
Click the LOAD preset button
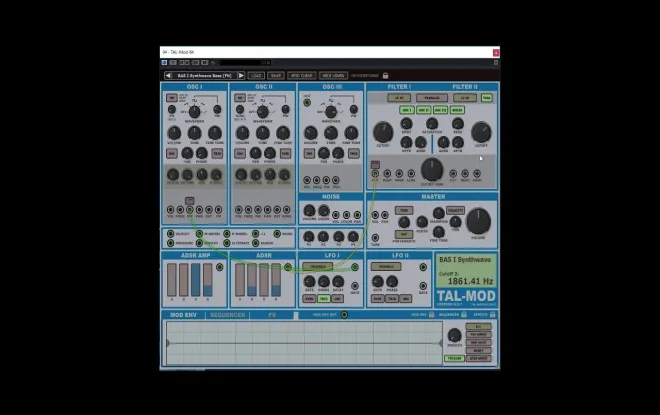point(256,76)
